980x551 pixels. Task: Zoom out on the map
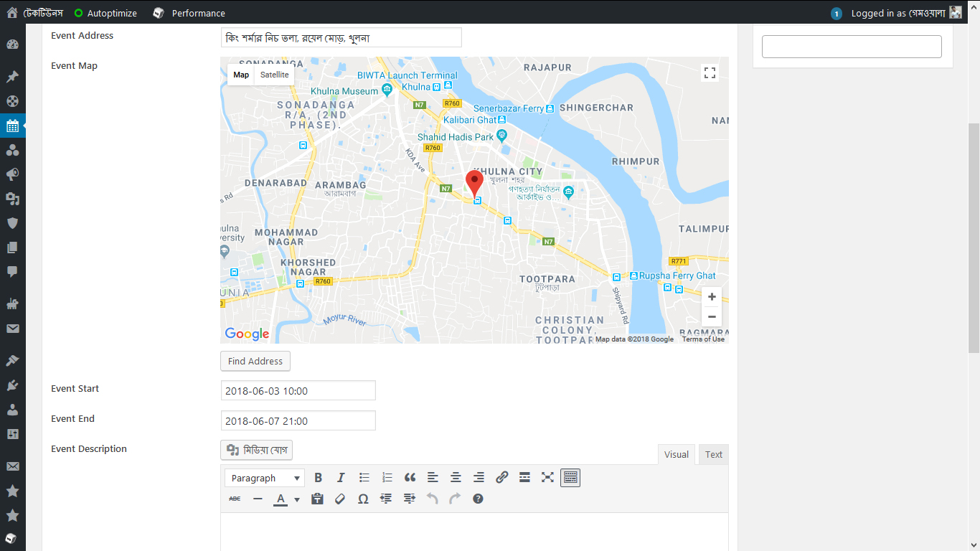[x=712, y=317]
